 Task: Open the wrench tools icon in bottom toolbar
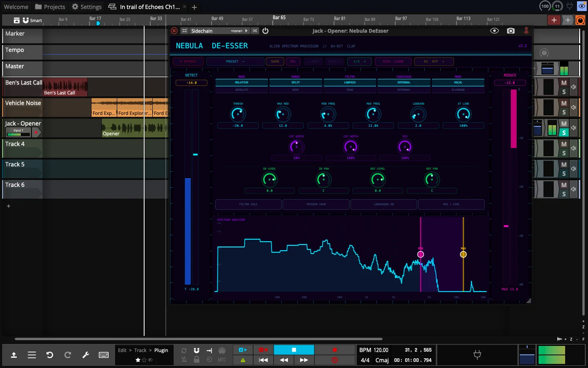click(x=86, y=355)
